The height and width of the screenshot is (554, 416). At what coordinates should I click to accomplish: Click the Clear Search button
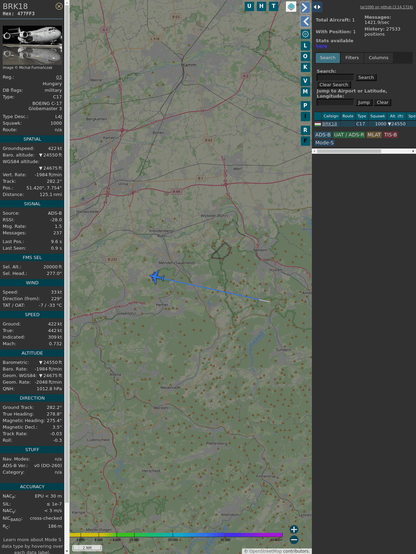(334, 85)
